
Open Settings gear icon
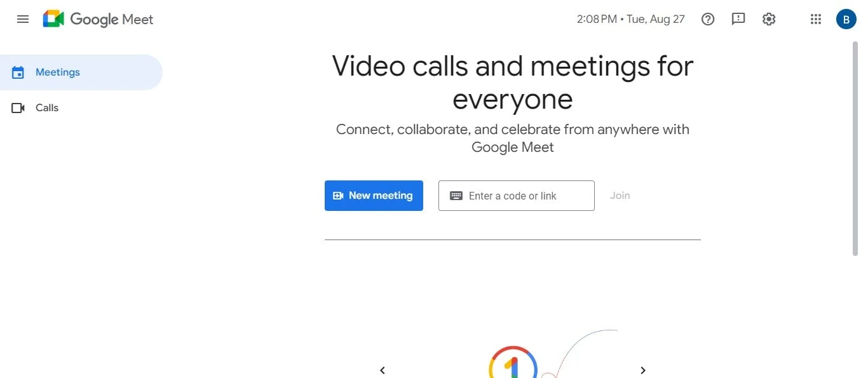[x=769, y=19]
